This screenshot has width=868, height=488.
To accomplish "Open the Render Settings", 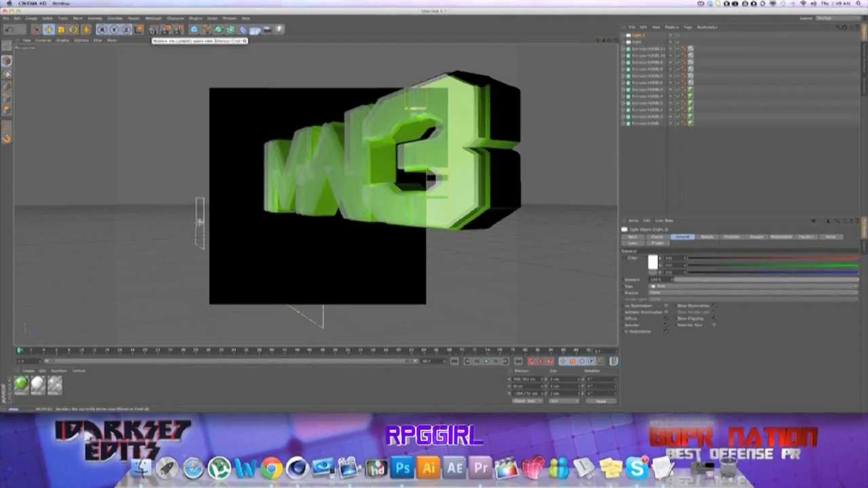I will coord(180,29).
